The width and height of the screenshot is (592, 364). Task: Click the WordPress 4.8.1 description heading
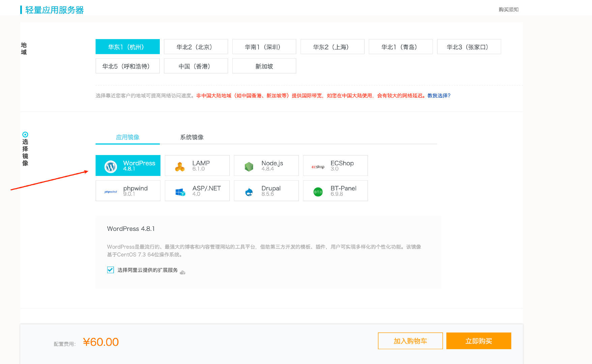coord(131,229)
